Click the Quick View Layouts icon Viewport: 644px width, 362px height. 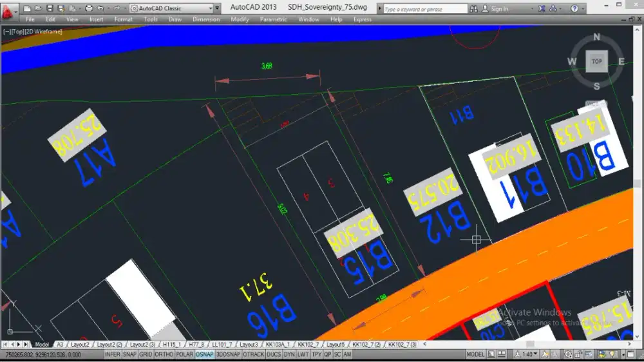491,354
